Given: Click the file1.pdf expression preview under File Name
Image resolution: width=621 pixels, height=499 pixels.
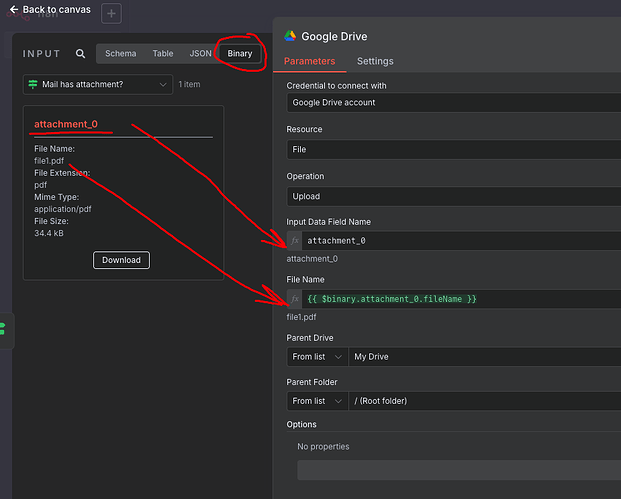Looking at the screenshot, I should (x=301, y=317).
